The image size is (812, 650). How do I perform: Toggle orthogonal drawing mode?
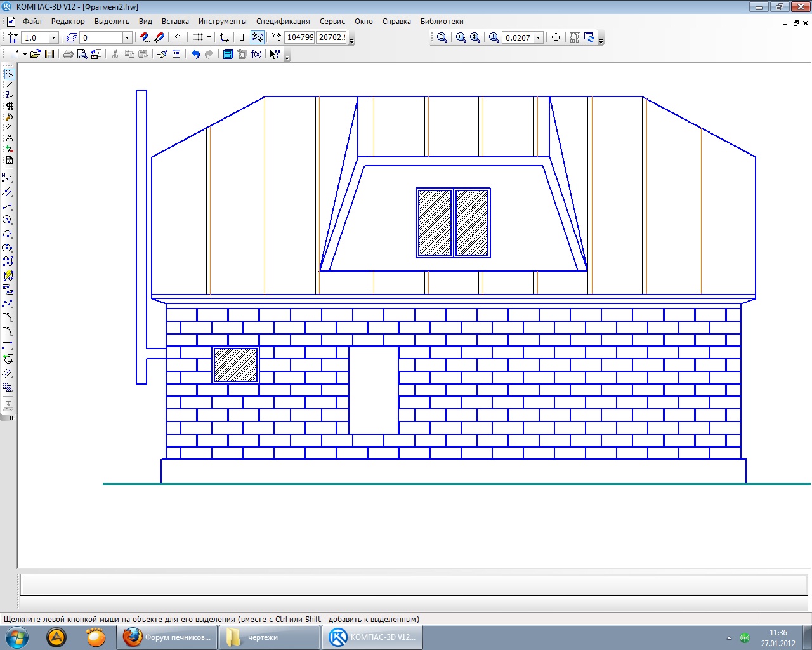[242, 37]
